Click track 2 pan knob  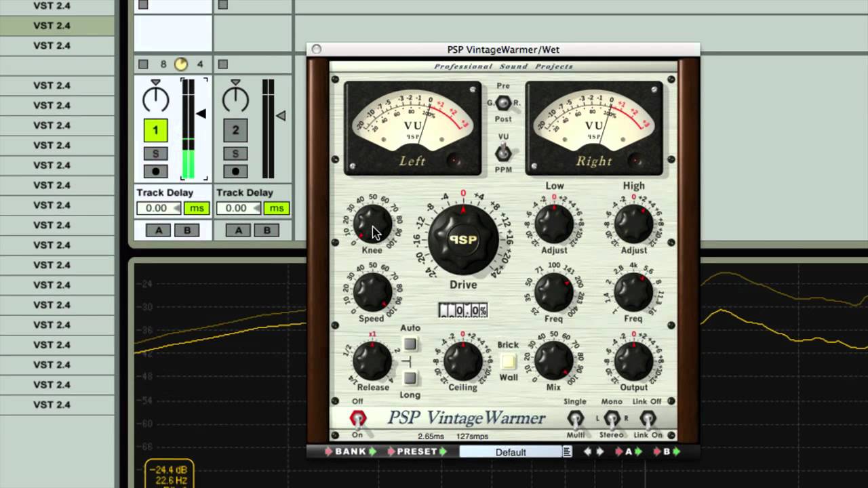(235, 99)
